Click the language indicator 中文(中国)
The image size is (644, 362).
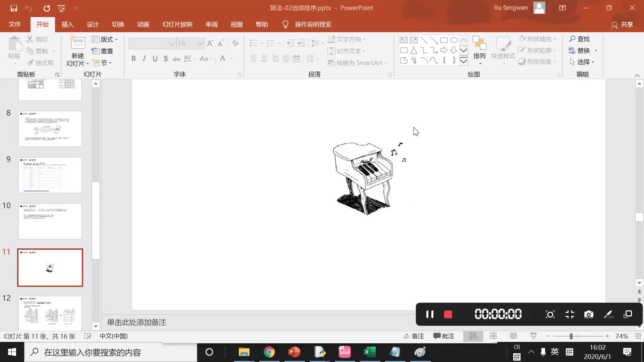(x=113, y=336)
